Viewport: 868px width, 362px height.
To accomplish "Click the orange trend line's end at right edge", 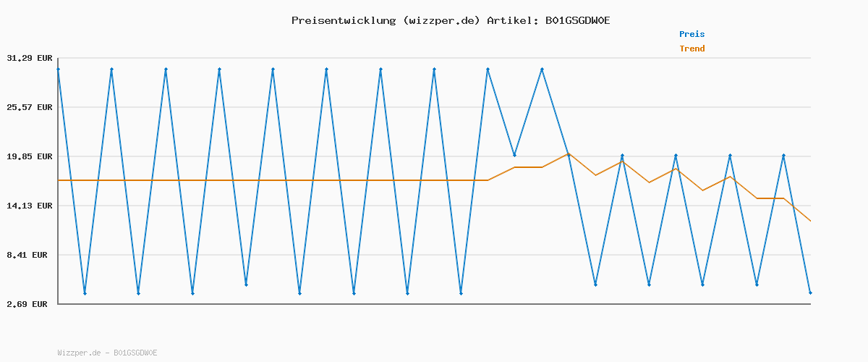I will coord(810,221).
